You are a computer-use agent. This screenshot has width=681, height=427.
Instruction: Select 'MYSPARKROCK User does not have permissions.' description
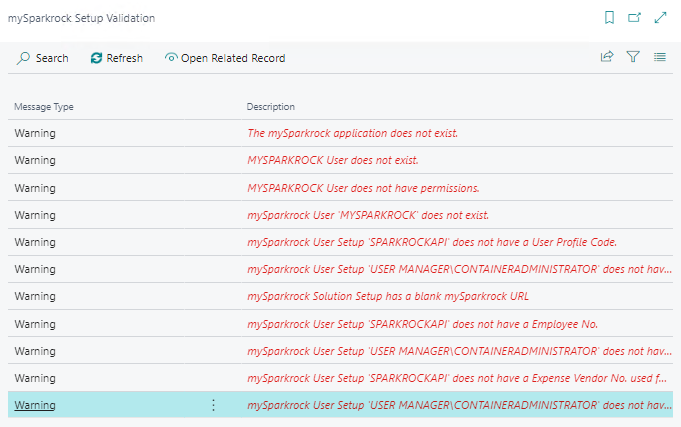click(x=363, y=188)
